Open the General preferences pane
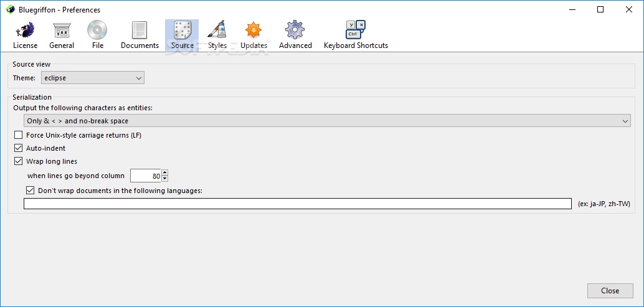The image size is (644, 307). (x=62, y=35)
